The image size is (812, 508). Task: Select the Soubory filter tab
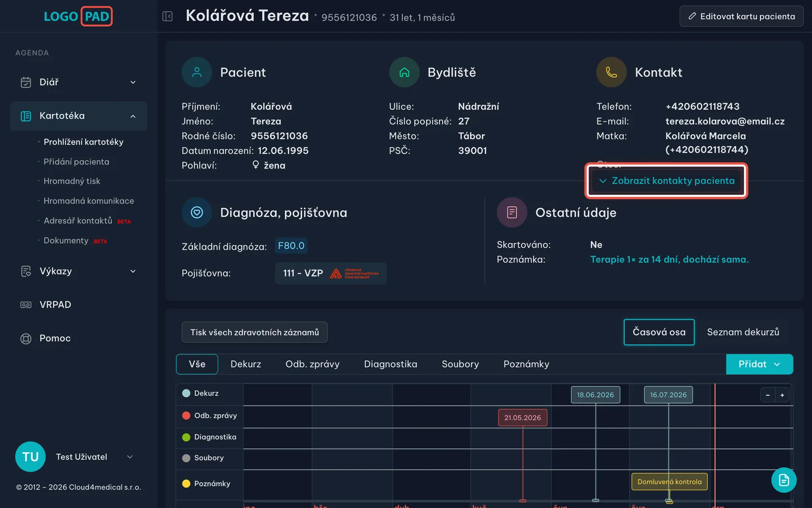pos(460,364)
